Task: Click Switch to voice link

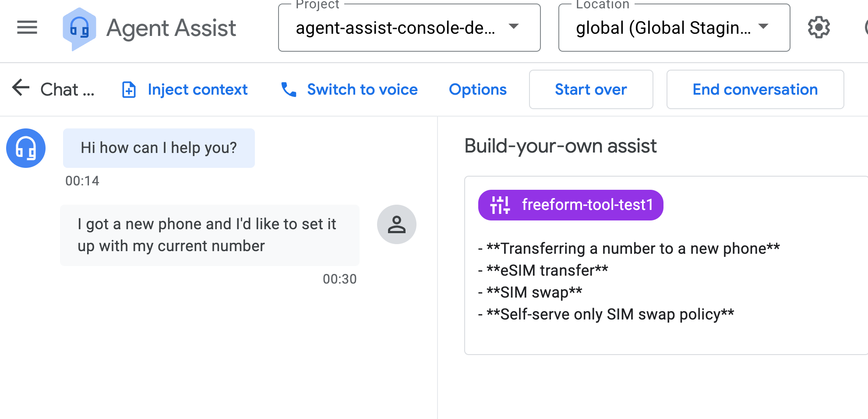Action: [362, 89]
